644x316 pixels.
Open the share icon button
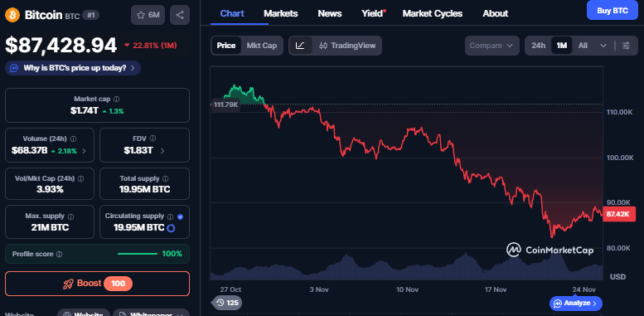coord(180,15)
